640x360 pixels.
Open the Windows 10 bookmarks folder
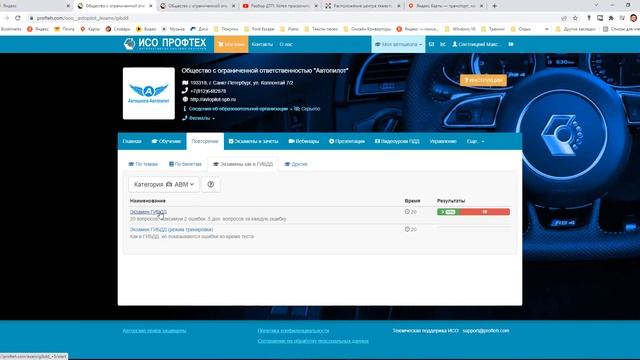pos(460,29)
